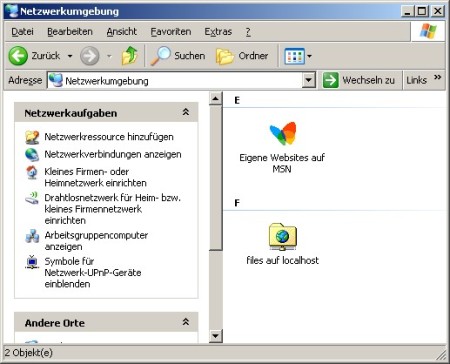Click the task pane scrollbar thumb

coord(216,178)
